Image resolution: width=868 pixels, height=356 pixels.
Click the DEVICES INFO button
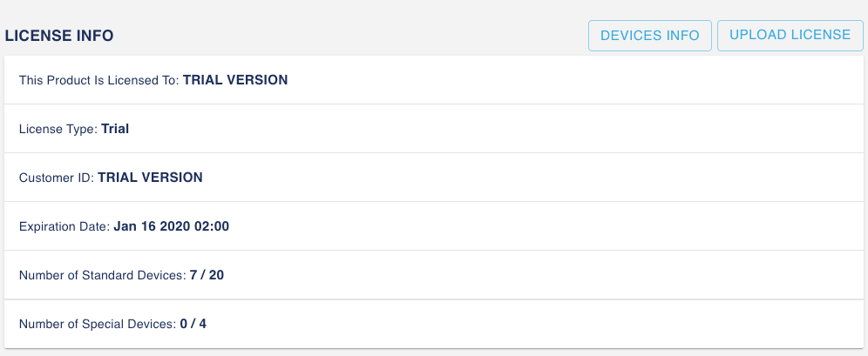tap(650, 36)
